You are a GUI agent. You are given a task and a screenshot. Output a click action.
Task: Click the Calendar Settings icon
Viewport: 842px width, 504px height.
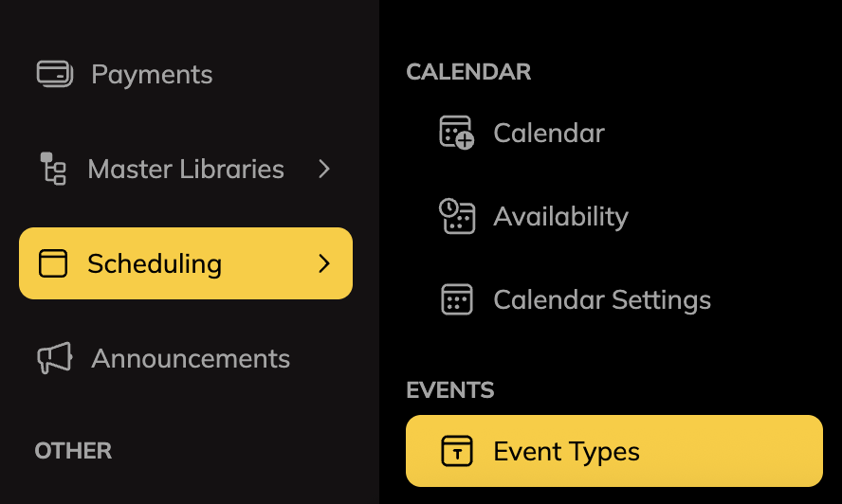[456, 300]
